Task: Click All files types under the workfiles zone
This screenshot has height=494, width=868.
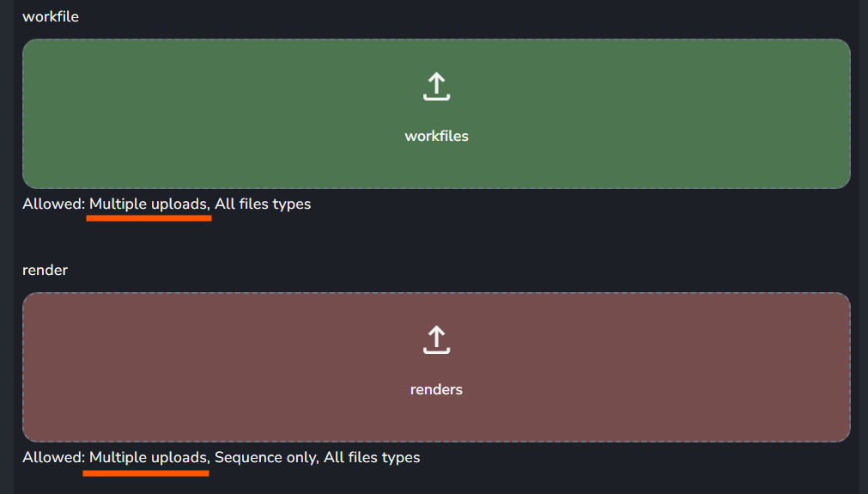Action: tap(263, 204)
